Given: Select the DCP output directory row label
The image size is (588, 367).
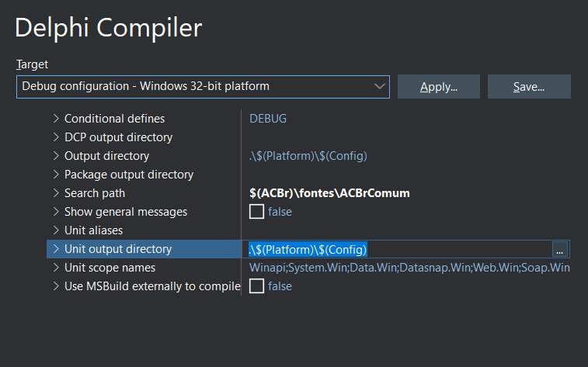Looking at the screenshot, I should 119,137.
